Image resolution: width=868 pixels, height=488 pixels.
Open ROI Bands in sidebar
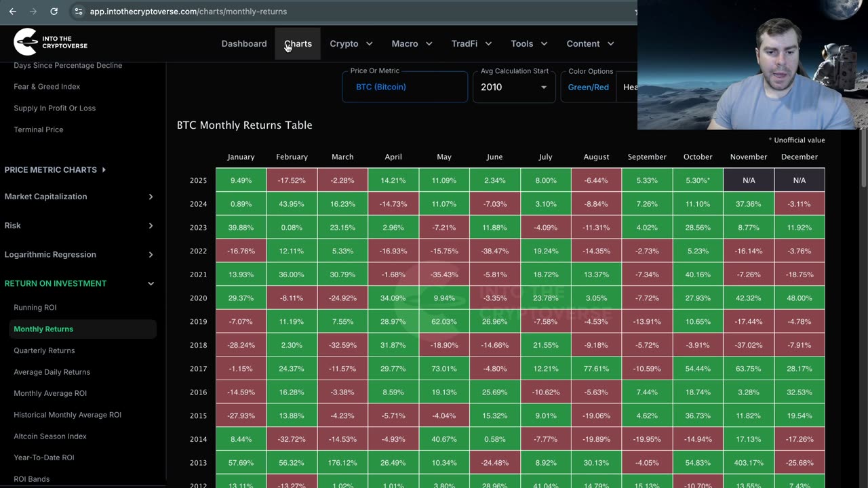[x=32, y=479]
